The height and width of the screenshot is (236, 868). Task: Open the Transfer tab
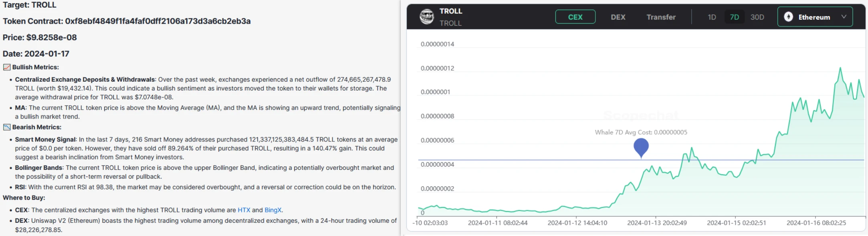tap(661, 17)
